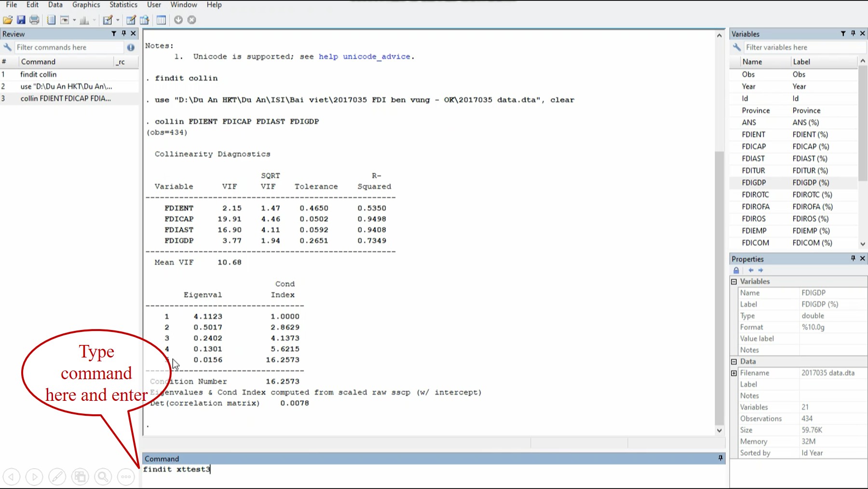Open the File menu

pyautogui.click(x=12, y=5)
